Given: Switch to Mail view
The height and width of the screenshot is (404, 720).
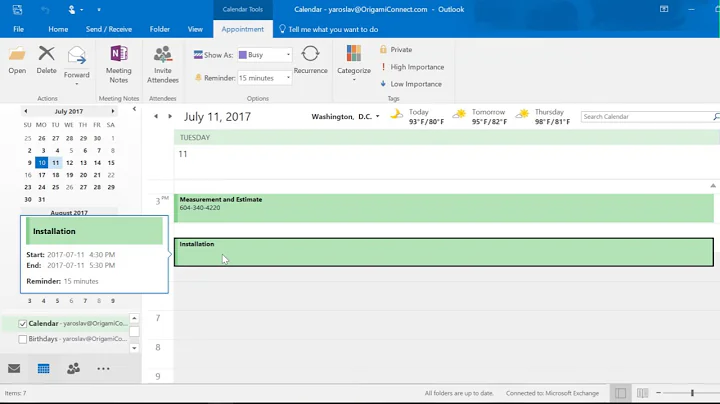Looking at the screenshot, I should pos(14,369).
